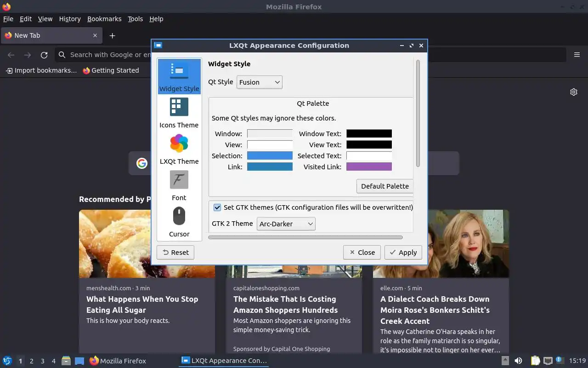Click the network tray icon
The width and height of the screenshot is (588, 368).
(548, 361)
